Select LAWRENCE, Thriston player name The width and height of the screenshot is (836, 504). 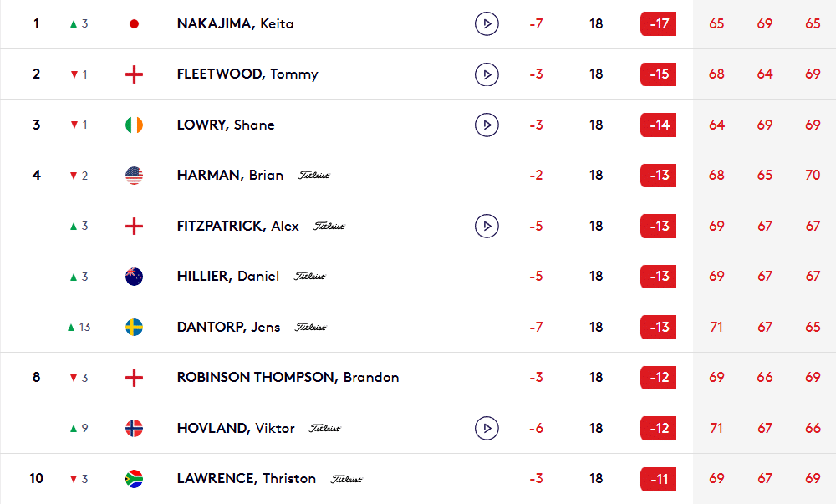247,479
